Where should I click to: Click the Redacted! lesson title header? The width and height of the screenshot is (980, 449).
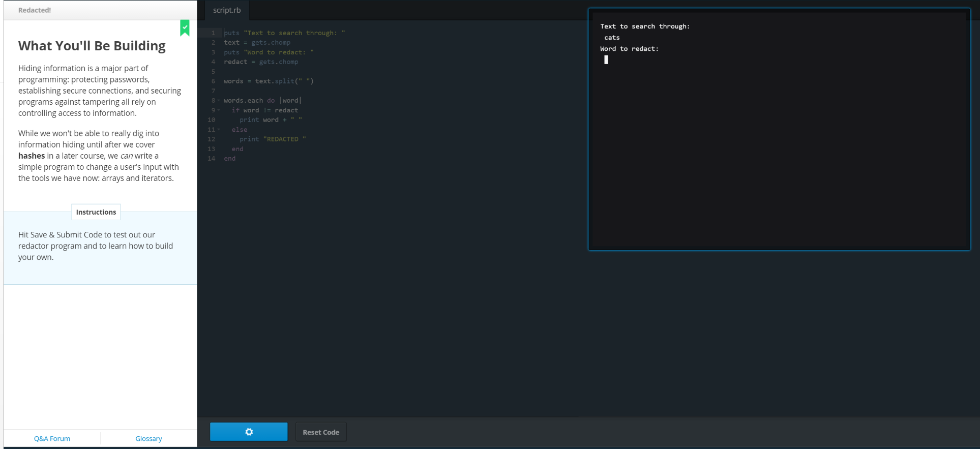35,10
